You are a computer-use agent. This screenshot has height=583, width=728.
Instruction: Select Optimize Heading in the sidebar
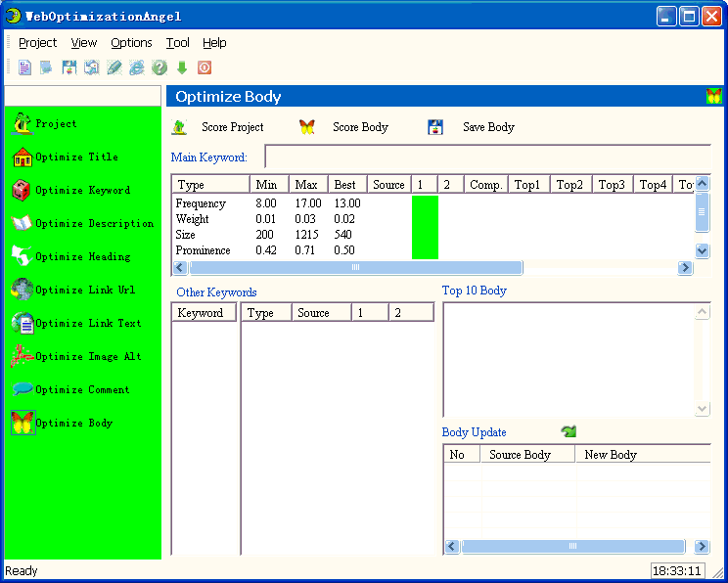pos(70,256)
